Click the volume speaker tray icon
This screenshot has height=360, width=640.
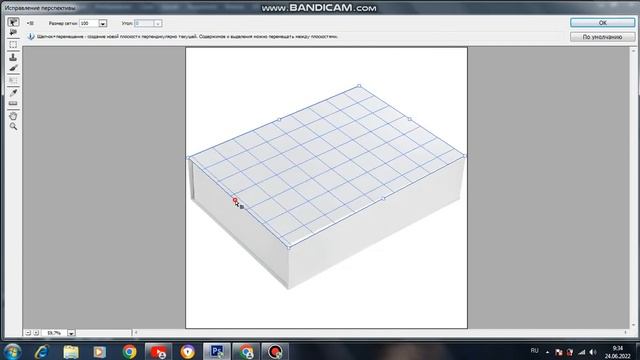click(x=593, y=352)
